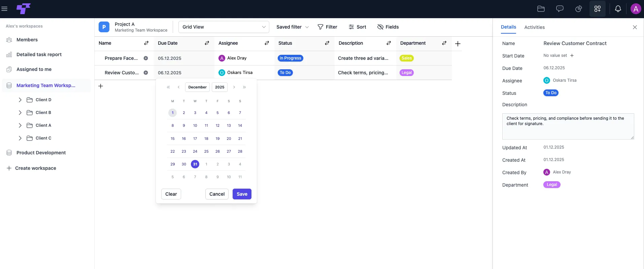644x269 pixels.
Task: Open Assigned to me
Action: pos(34,69)
